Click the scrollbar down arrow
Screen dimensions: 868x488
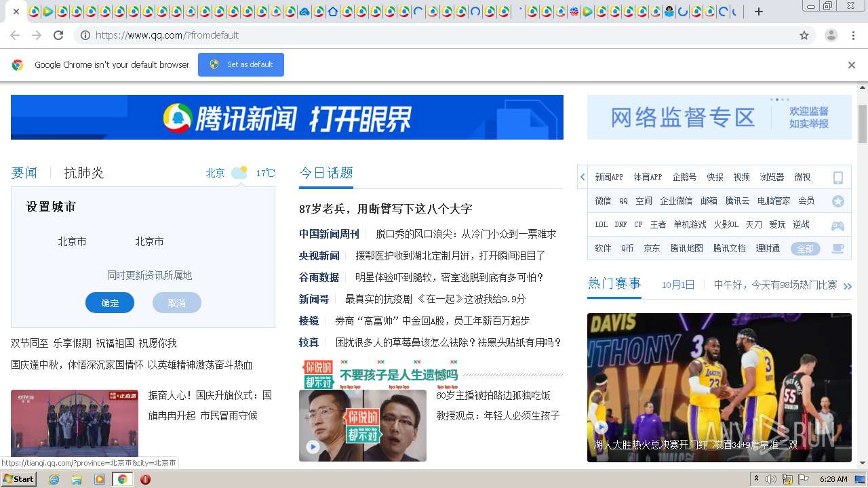[863, 464]
